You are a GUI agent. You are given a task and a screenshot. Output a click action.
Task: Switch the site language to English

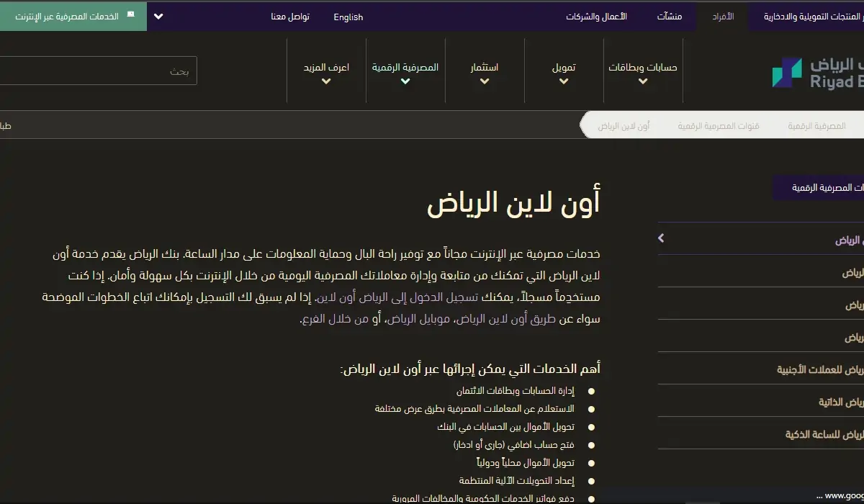click(x=348, y=17)
